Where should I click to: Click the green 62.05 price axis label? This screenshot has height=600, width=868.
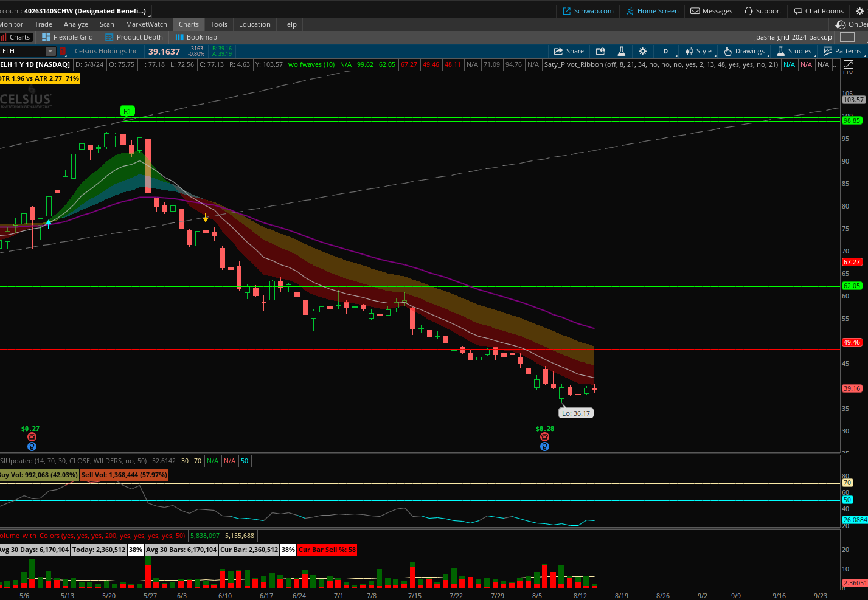852,286
